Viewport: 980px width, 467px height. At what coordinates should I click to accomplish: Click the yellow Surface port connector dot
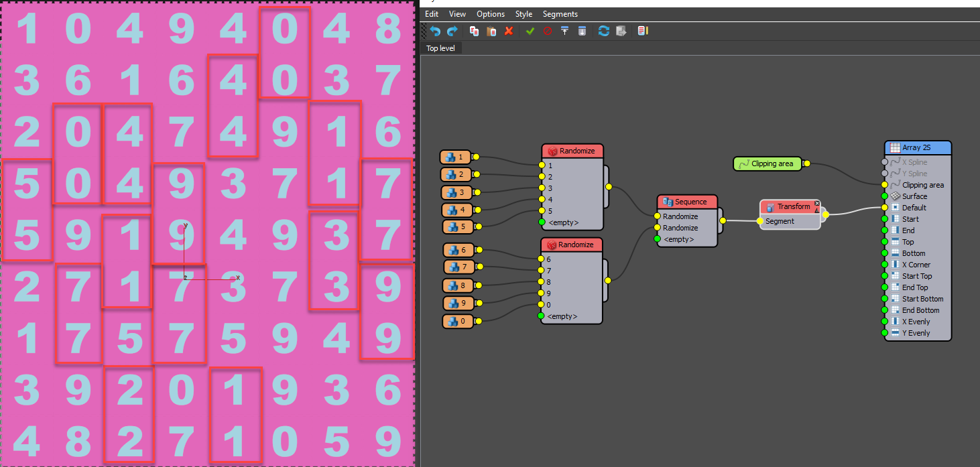pos(885,196)
